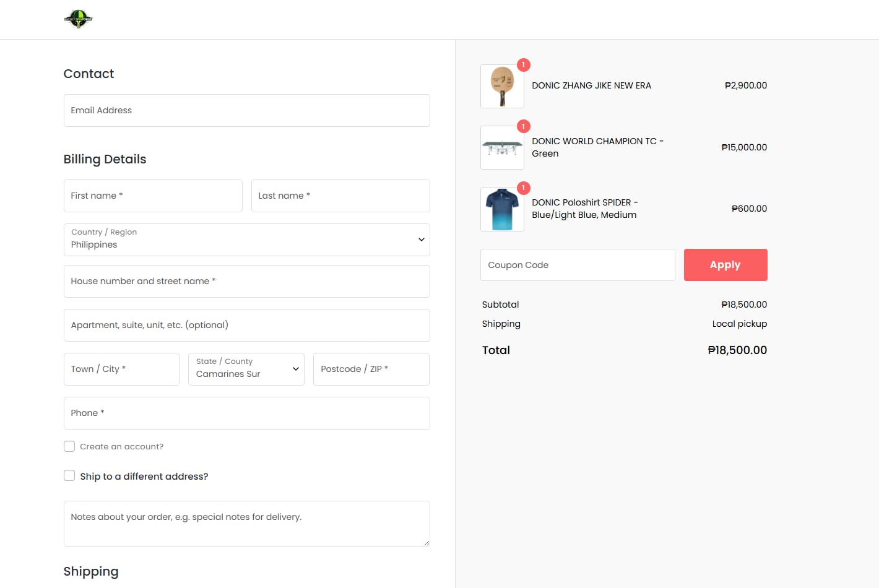
Task: Click the Total ₱18,500.00 amount
Action: [737, 350]
